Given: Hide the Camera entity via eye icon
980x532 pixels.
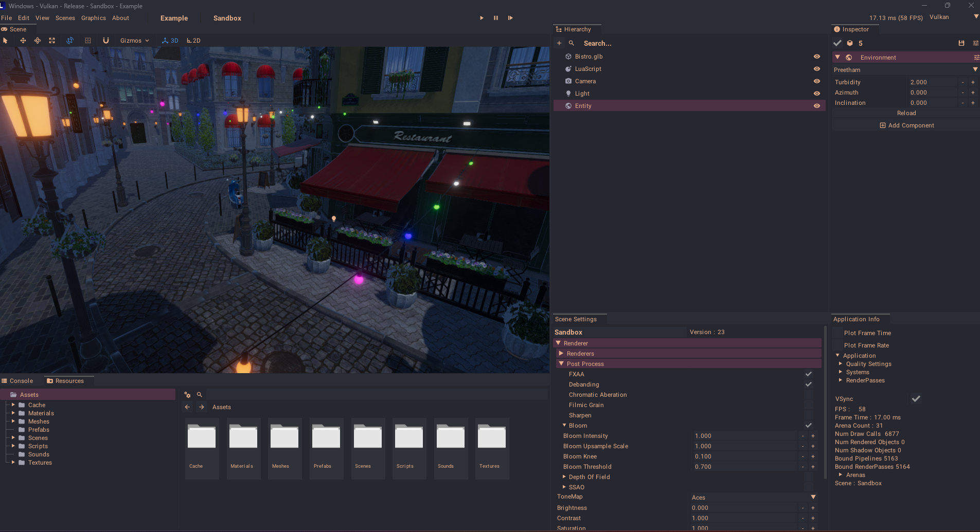Looking at the screenshot, I should [x=816, y=81].
